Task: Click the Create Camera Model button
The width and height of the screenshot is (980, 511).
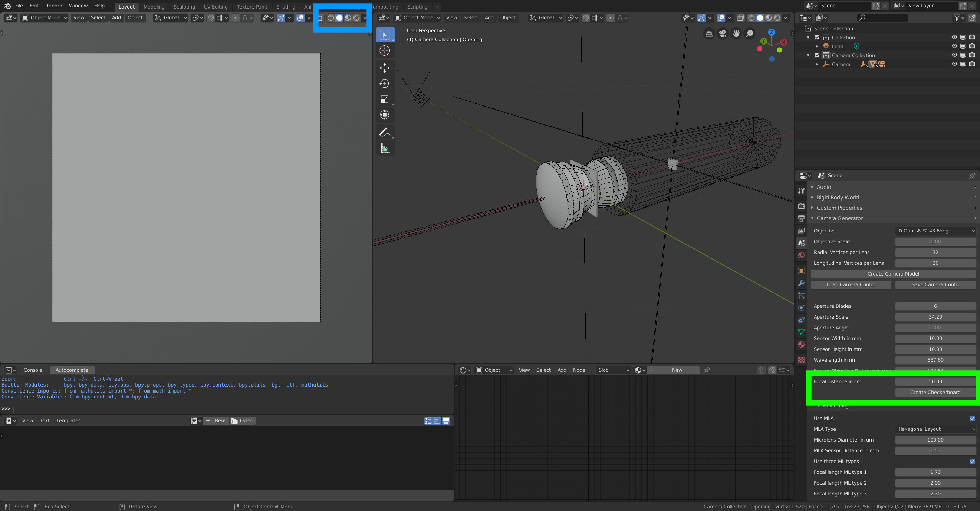Action: pos(893,274)
